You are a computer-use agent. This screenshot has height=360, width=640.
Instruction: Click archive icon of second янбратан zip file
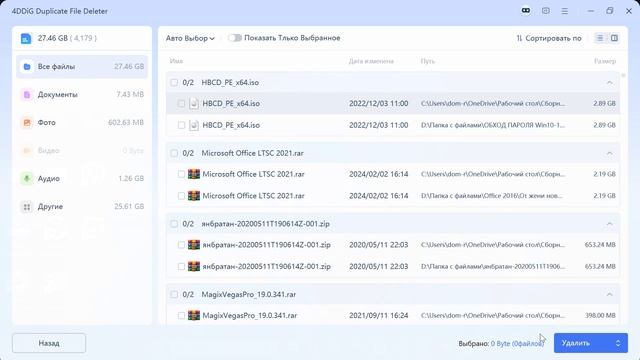pos(194,267)
